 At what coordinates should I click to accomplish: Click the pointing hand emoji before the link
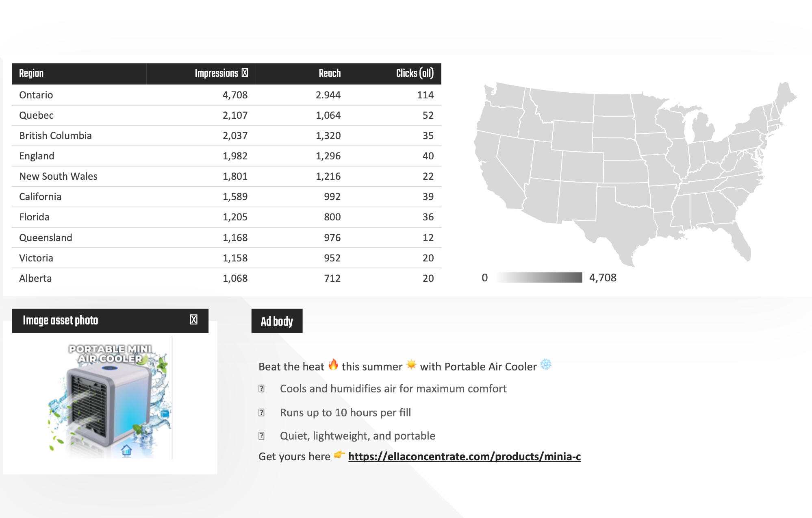(x=339, y=455)
